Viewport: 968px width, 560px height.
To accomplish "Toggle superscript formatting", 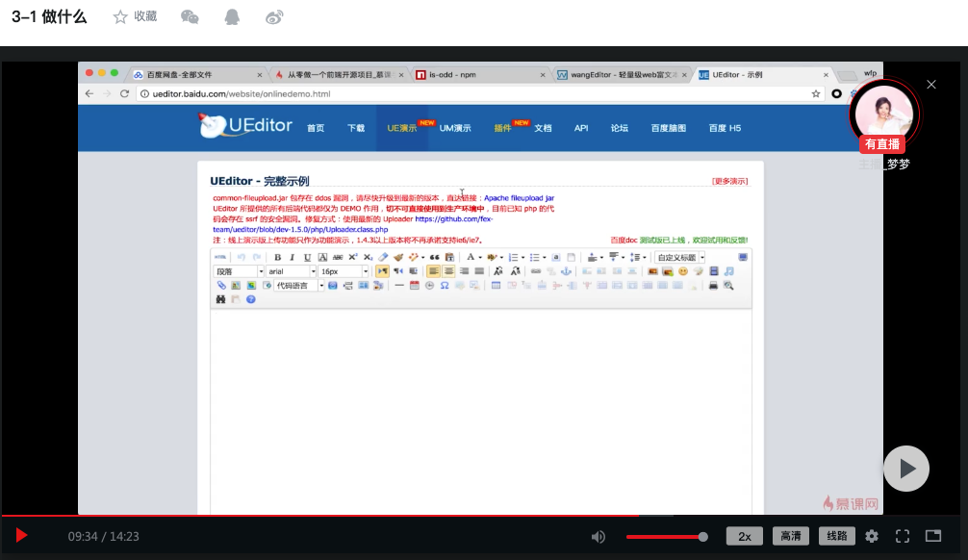I will pyautogui.click(x=352, y=257).
